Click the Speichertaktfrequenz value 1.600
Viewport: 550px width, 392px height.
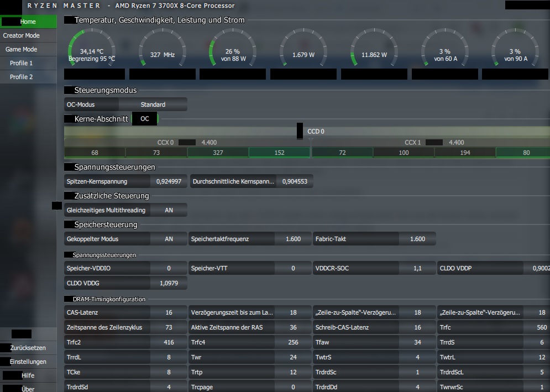point(293,239)
